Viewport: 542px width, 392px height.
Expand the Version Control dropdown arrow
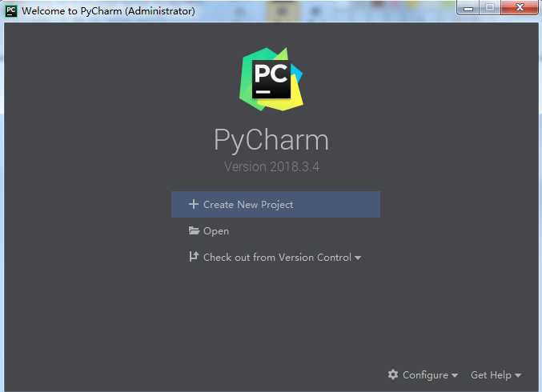tap(358, 258)
